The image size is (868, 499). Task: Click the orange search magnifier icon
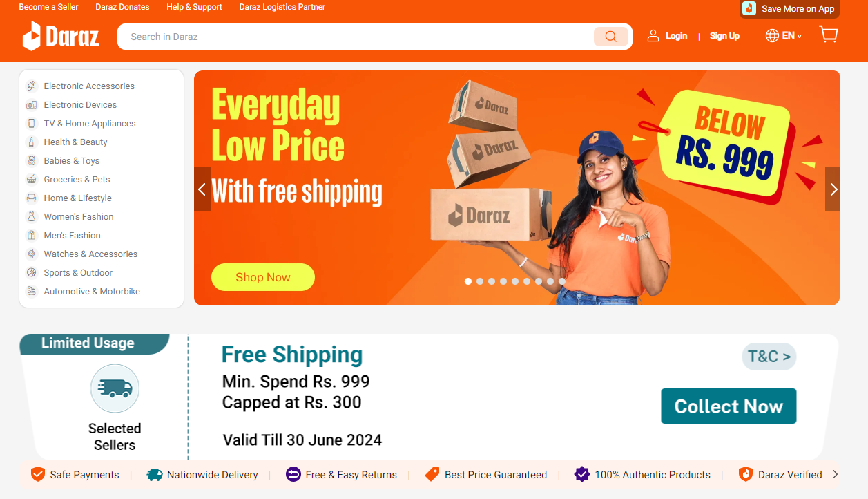pyautogui.click(x=610, y=37)
